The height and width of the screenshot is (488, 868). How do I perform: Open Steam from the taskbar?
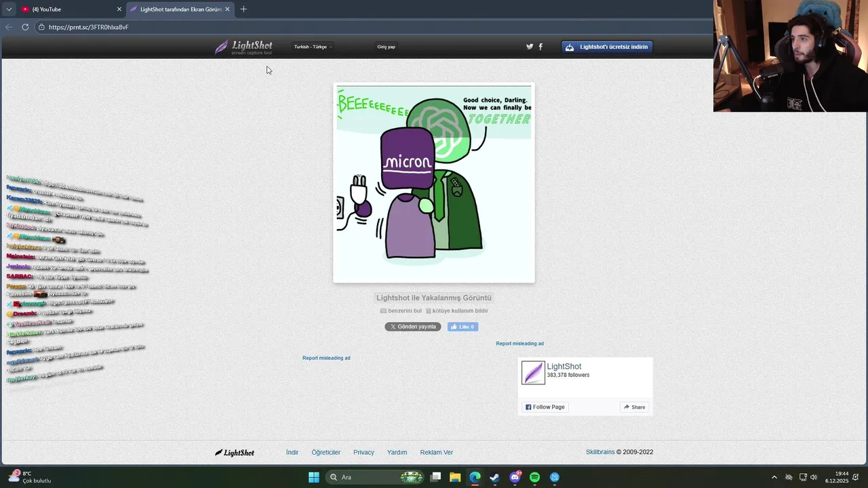point(494,477)
